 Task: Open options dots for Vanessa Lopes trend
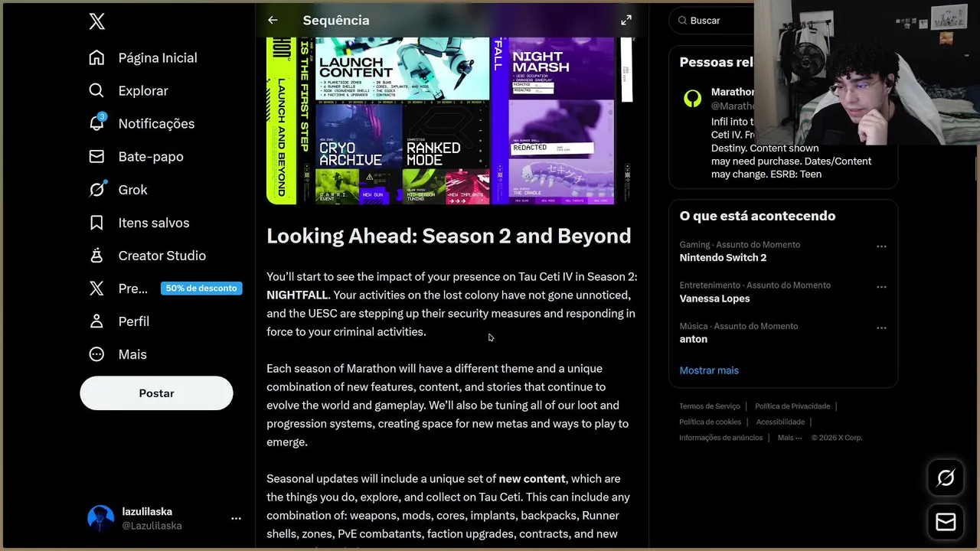[x=881, y=287]
